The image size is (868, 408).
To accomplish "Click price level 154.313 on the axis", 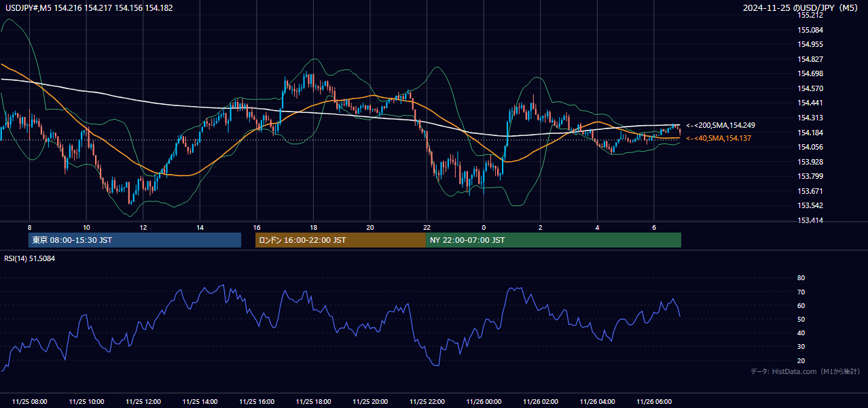I will pyautogui.click(x=810, y=118).
